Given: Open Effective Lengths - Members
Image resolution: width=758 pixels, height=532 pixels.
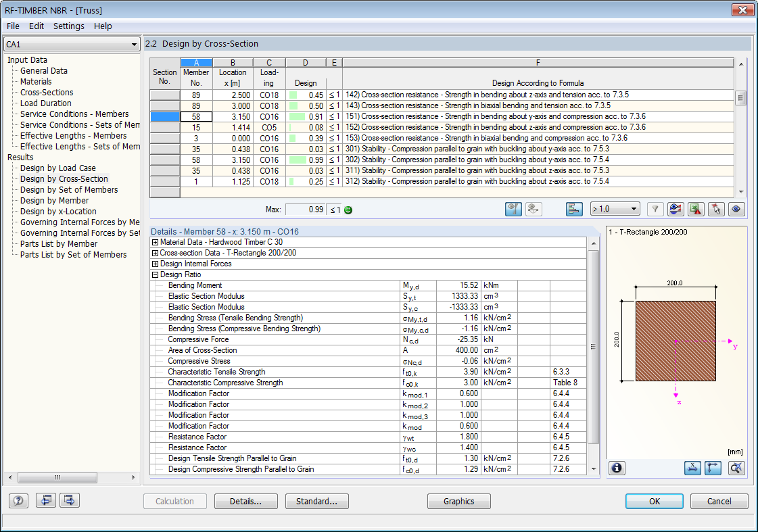Looking at the screenshot, I should pyautogui.click(x=74, y=136).
